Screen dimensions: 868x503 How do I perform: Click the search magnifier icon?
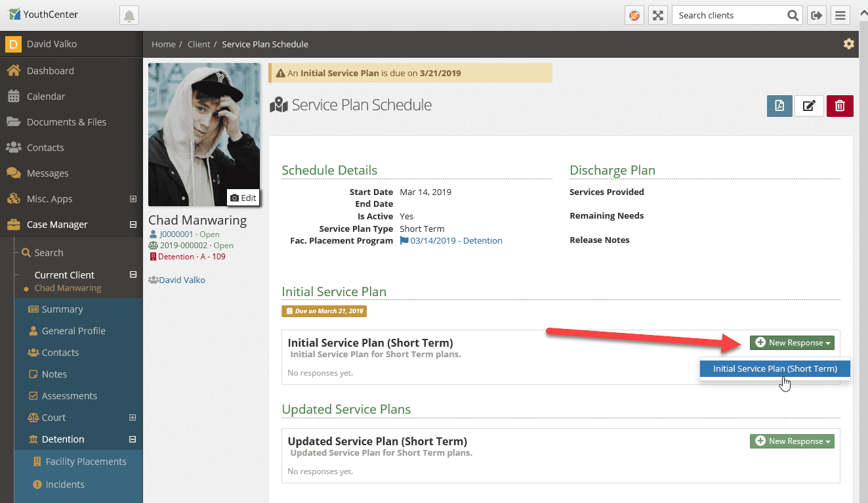(x=792, y=14)
